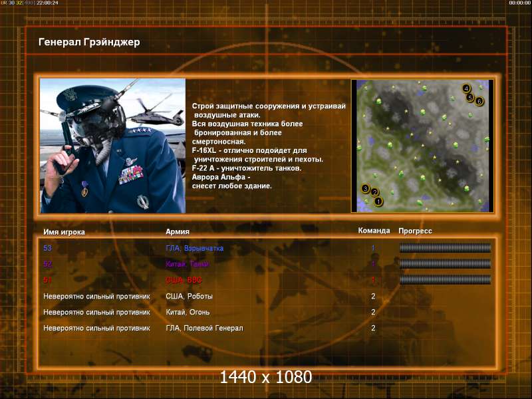Click army entry 'ГЛА, Взрывчатка'
Viewport: 532px width, 399px height.
click(x=194, y=248)
